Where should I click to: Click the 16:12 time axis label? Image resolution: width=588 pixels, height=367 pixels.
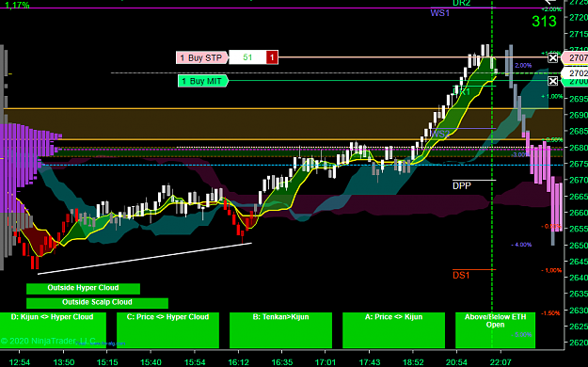239,362
